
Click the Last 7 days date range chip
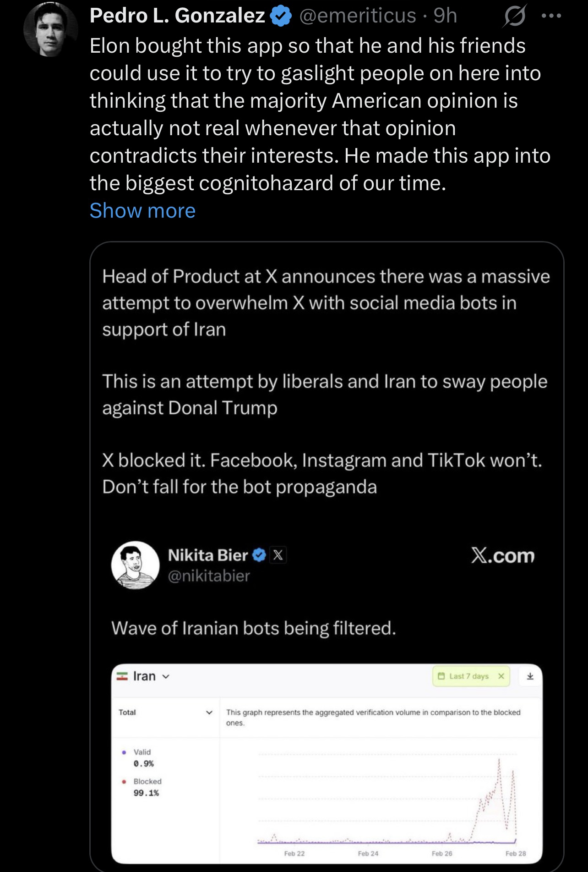[465, 676]
